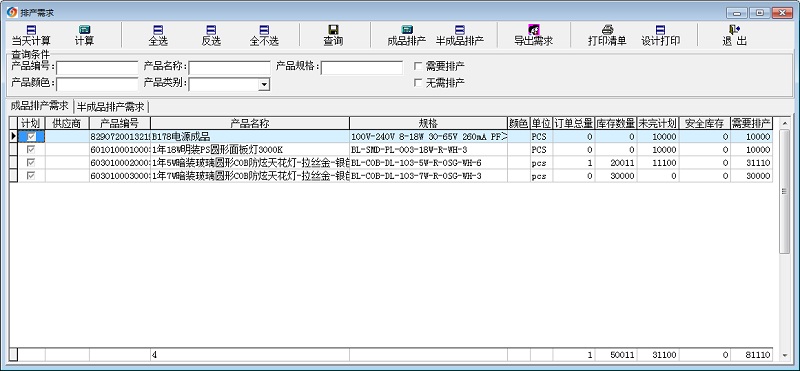Run the 计算 calculate icon
The width and height of the screenshot is (800, 371).
pyautogui.click(x=84, y=30)
